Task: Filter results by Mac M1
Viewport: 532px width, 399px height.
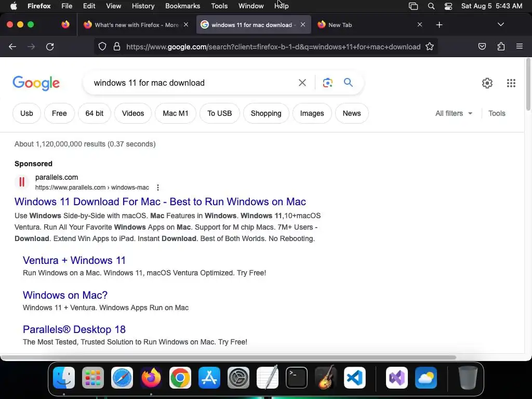Action: pos(176,113)
